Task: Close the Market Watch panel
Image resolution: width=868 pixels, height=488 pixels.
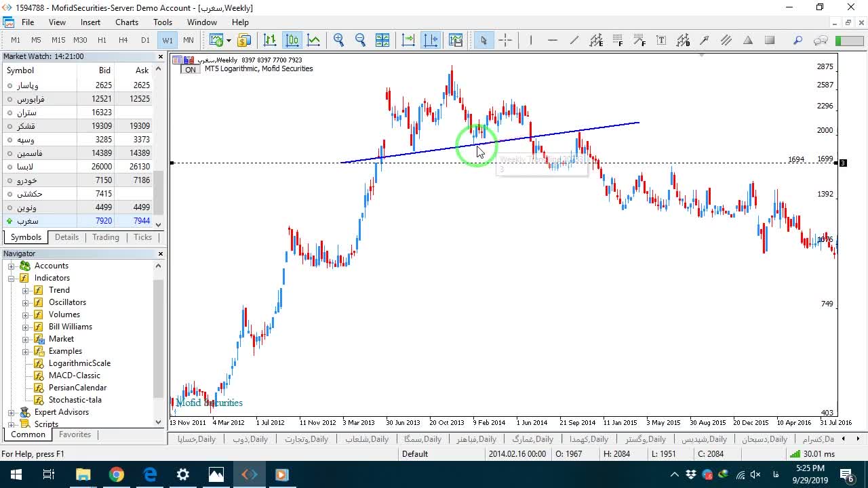Action: point(161,57)
